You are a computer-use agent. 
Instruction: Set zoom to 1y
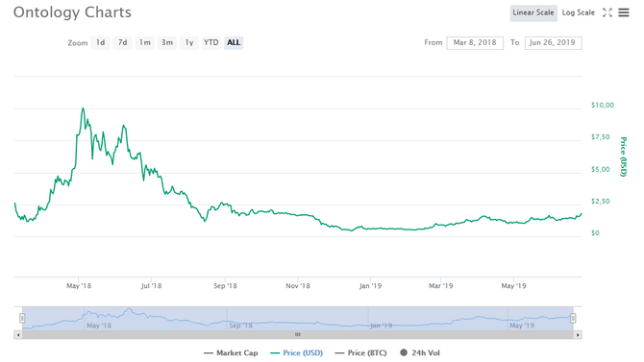[x=189, y=42]
